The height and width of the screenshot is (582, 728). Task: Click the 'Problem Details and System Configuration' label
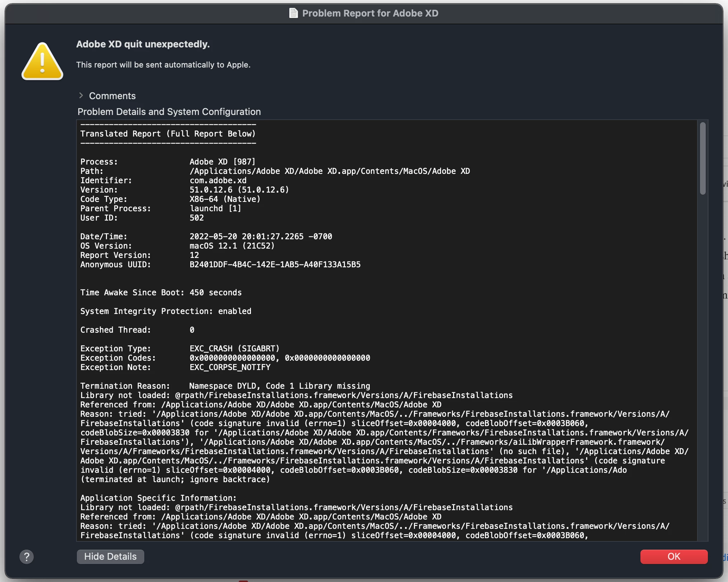(x=169, y=112)
